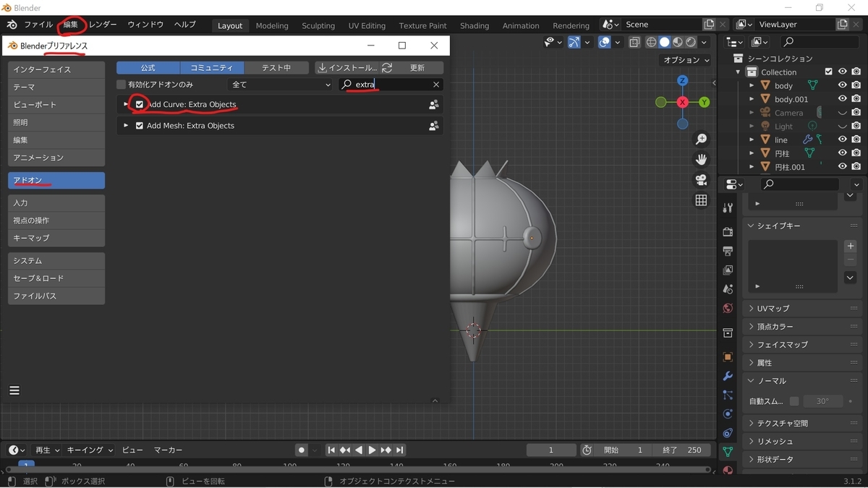868x488 pixels.
Task: Open the Object Data green triangle tab
Action: 728,451
